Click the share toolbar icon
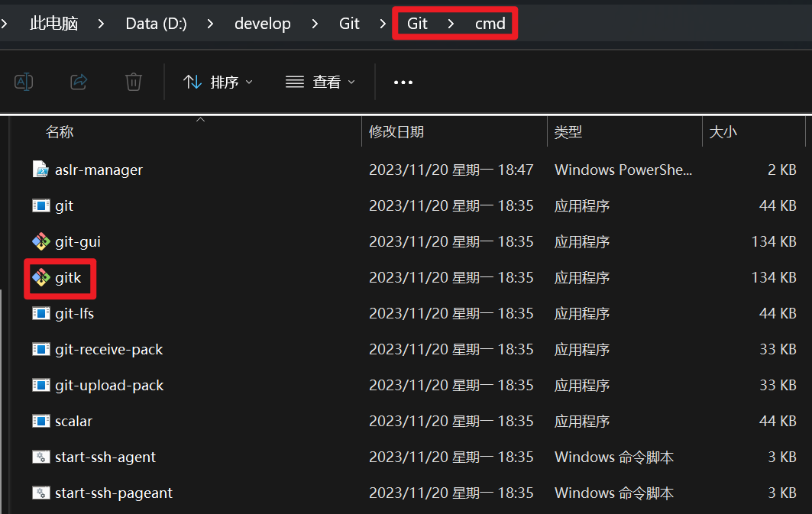This screenshot has height=514, width=812. coord(79,82)
